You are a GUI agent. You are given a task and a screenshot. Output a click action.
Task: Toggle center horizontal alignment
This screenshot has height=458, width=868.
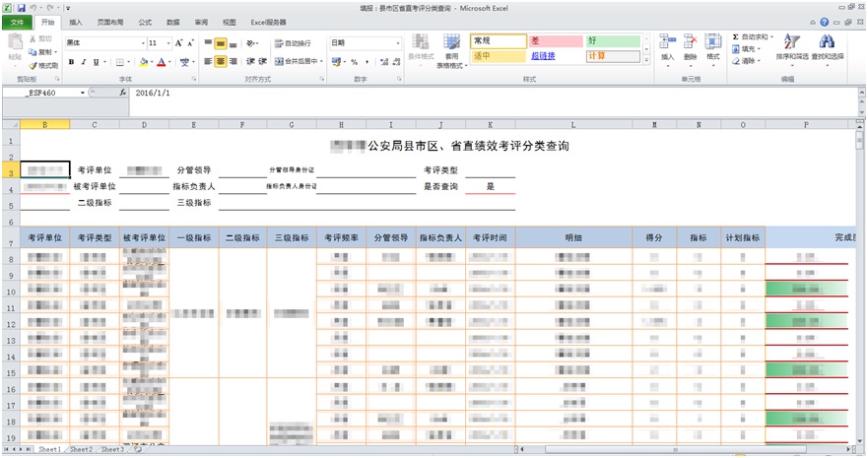pyautogui.click(x=221, y=61)
